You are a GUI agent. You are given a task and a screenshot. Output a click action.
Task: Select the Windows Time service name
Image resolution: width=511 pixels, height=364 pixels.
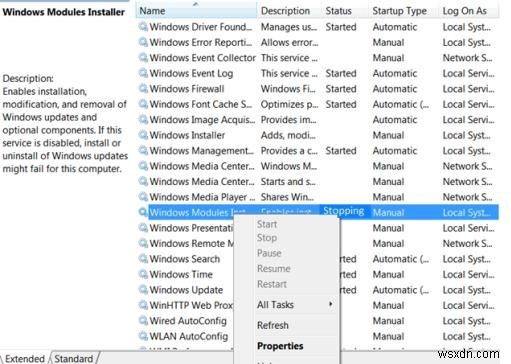tap(181, 274)
